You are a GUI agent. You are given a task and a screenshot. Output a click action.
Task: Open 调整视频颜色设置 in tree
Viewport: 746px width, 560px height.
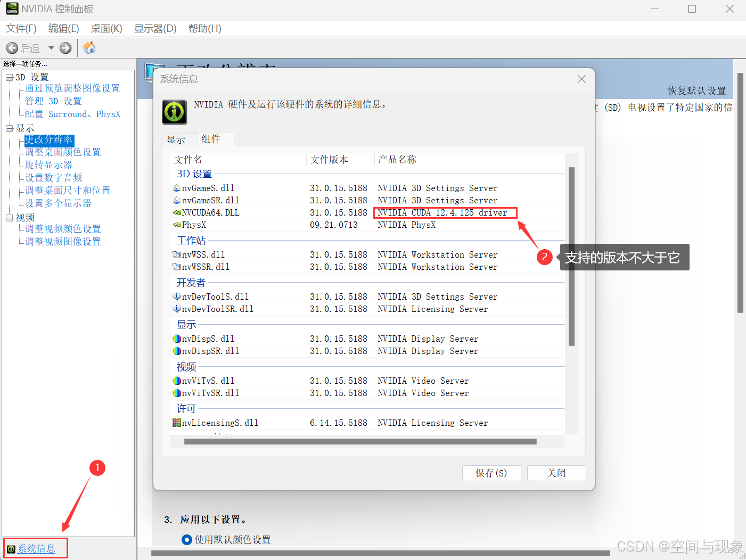[63, 229]
